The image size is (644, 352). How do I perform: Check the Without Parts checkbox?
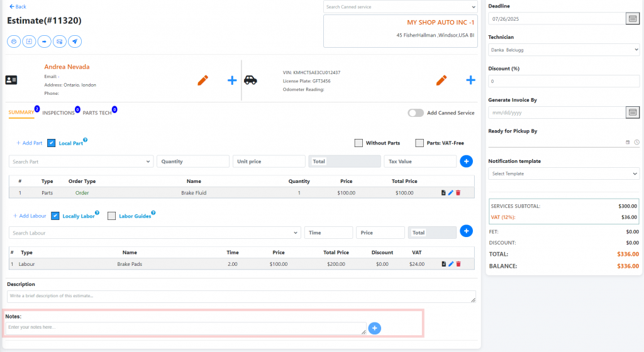(358, 143)
